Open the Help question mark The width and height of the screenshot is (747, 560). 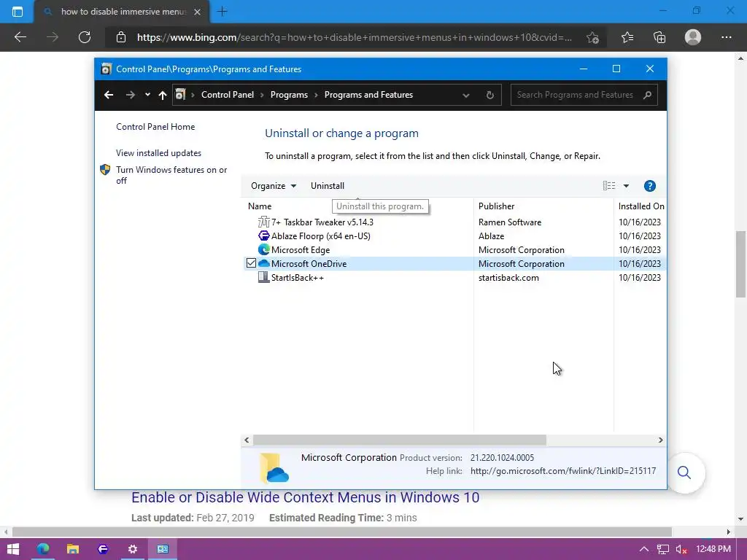point(650,186)
